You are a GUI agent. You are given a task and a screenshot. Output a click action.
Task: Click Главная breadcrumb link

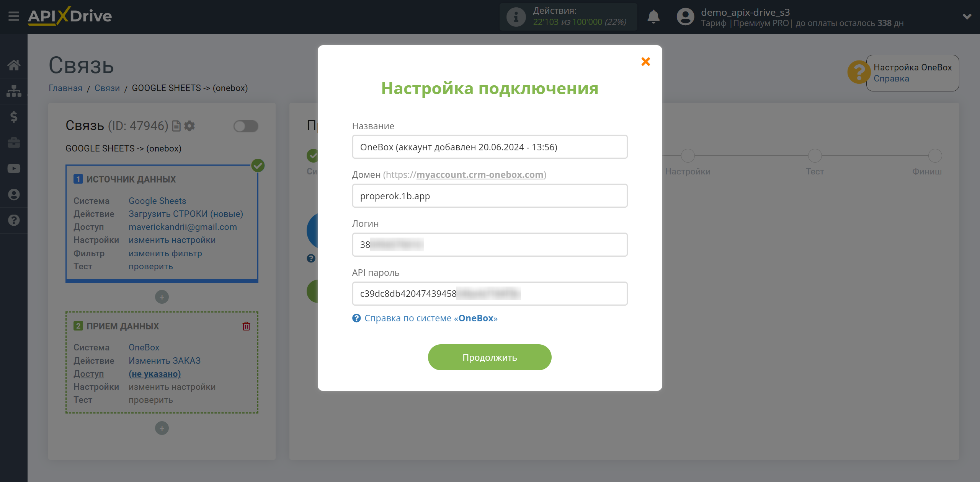pos(65,88)
